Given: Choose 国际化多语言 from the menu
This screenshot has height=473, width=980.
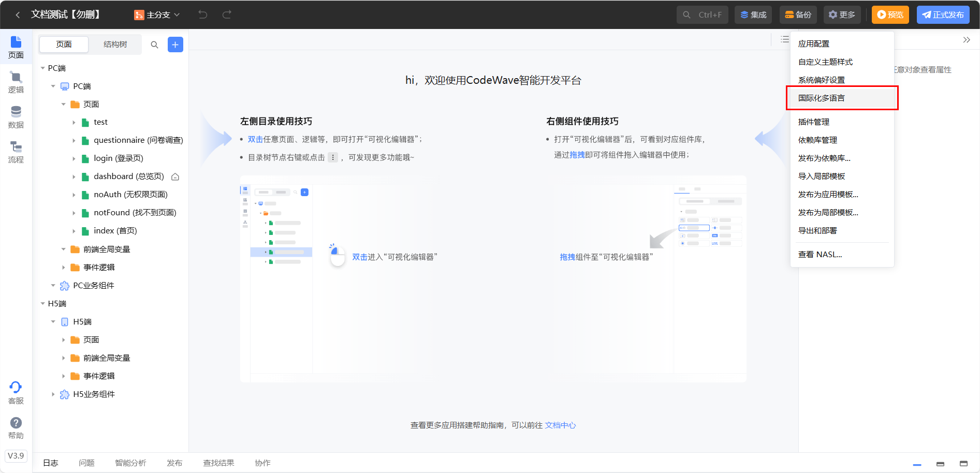Looking at the screenshot, I should (842, 98).
